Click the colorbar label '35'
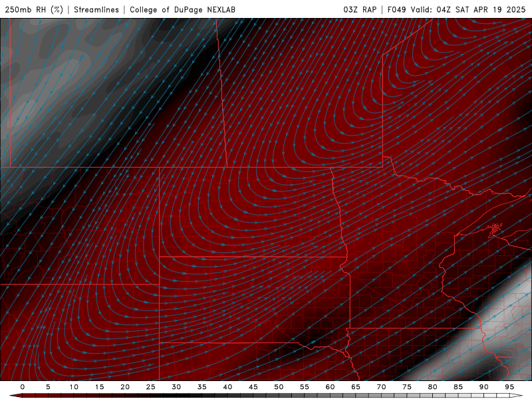Image resolution: width=532 pixels, height=399 pixels. click(x=202, y=387)
